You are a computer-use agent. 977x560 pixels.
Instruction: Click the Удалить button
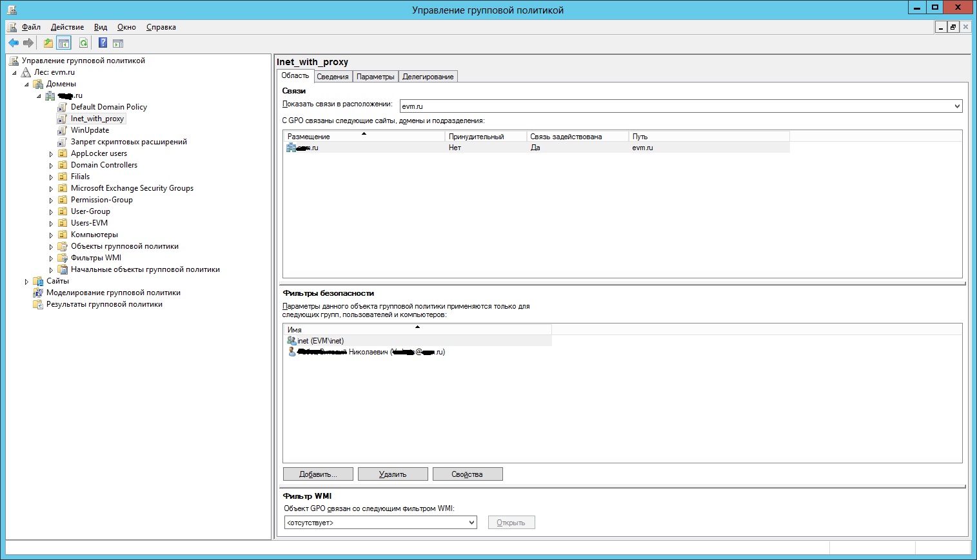coord(393,474)
